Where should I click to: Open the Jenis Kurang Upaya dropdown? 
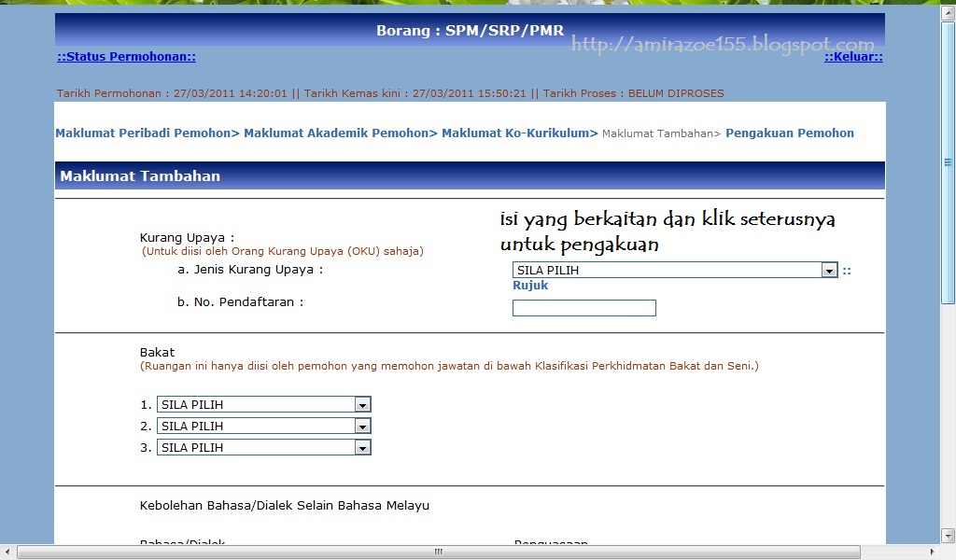(x=675, y=270)
